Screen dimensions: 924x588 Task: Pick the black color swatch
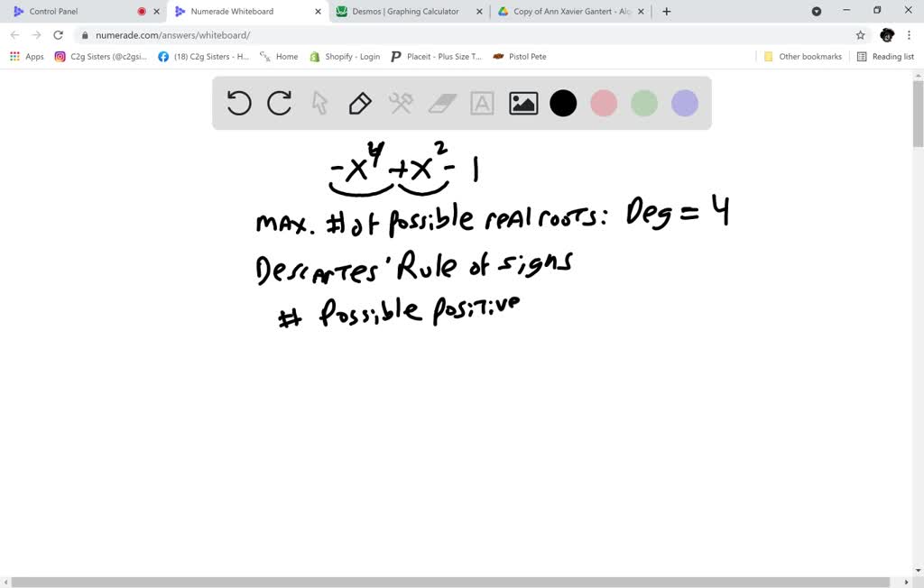[563, 103]
